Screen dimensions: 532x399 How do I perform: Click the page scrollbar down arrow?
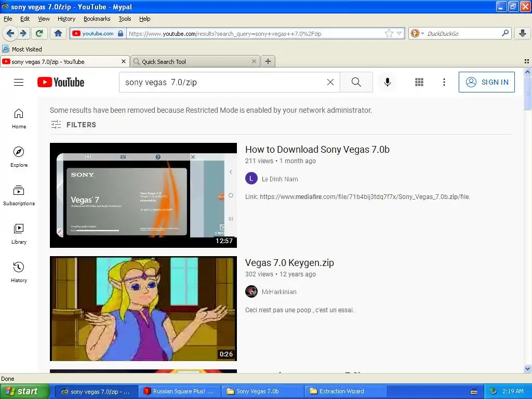coord(527,369)
